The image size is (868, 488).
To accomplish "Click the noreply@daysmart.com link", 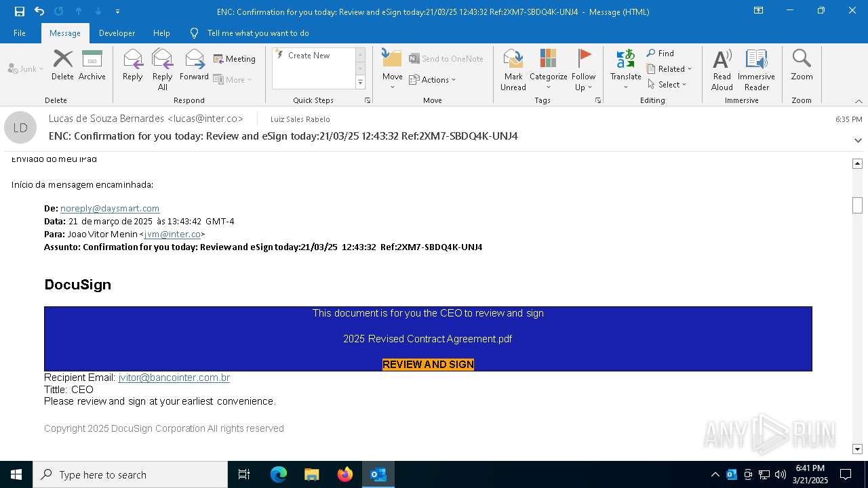I will [x=110, y=209].
